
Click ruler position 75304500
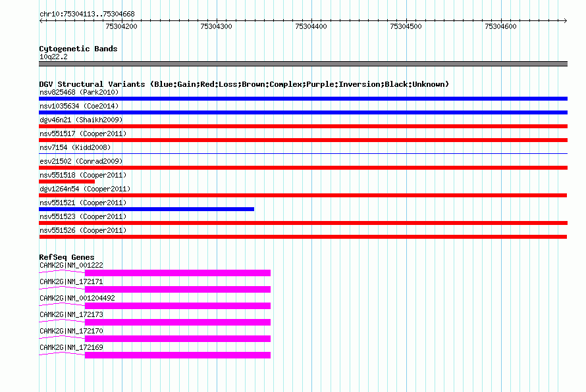pyautogui.click(x=406, y=26)
